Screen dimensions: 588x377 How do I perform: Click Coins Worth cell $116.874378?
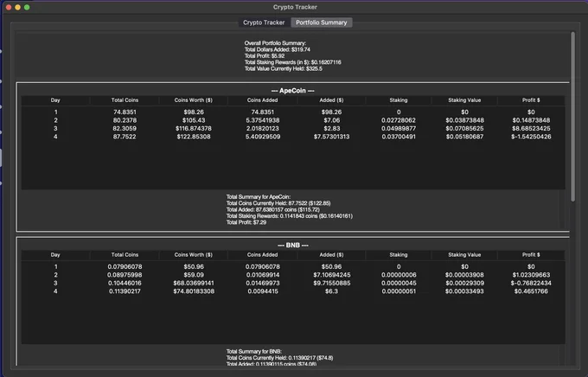coord(194,129)
